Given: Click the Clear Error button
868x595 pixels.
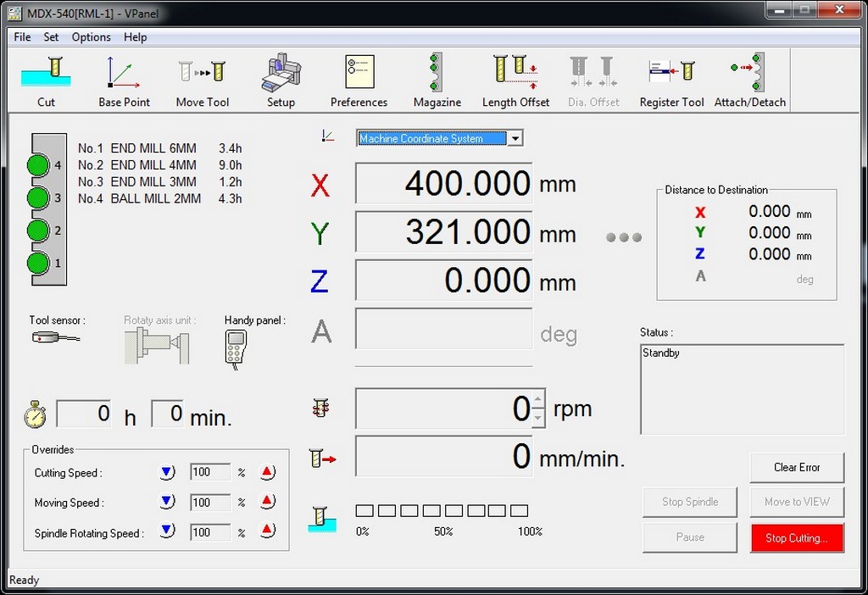Looking at the screenshot, I should (797, 467).
